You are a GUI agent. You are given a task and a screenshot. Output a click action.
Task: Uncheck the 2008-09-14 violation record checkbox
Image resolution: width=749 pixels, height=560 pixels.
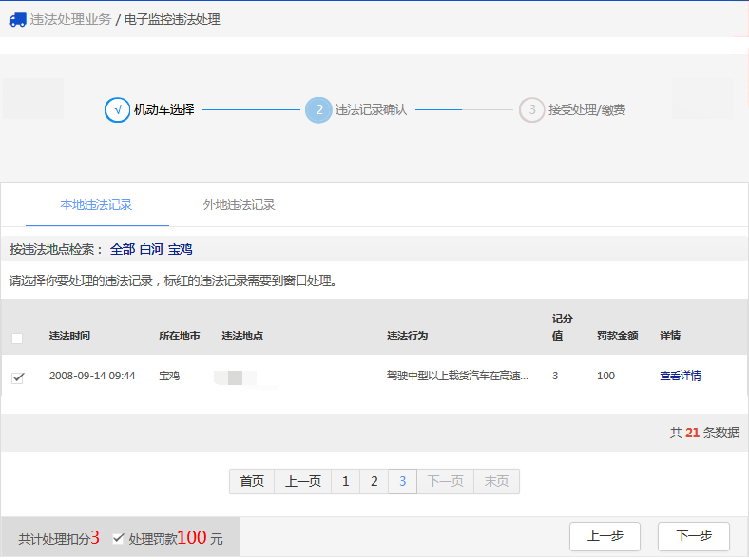tap(17, 377)
